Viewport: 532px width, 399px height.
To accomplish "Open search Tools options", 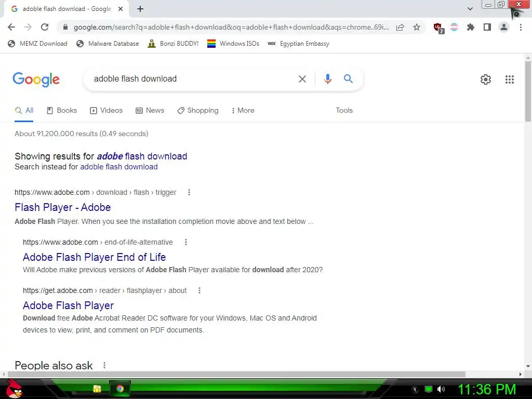I will pos(344,111).
